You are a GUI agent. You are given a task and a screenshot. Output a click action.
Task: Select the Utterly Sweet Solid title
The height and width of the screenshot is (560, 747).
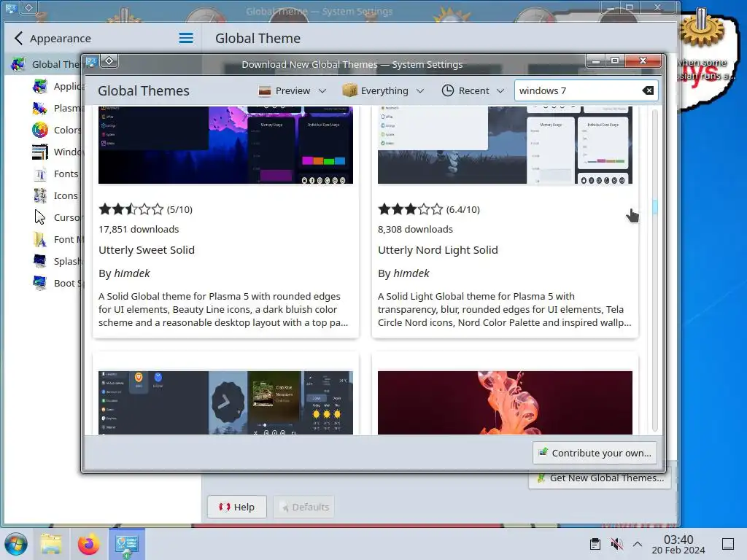(147, 250)
